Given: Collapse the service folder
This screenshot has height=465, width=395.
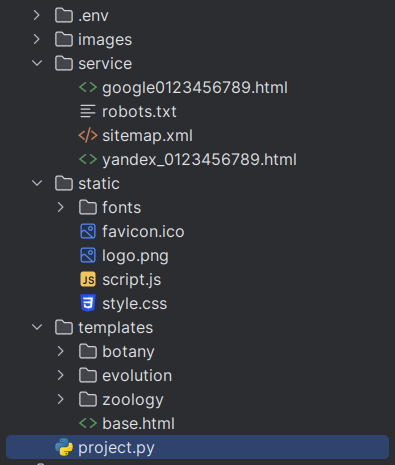Looking at the screenshot, I should pyautogui.click(x=37, y=63).
